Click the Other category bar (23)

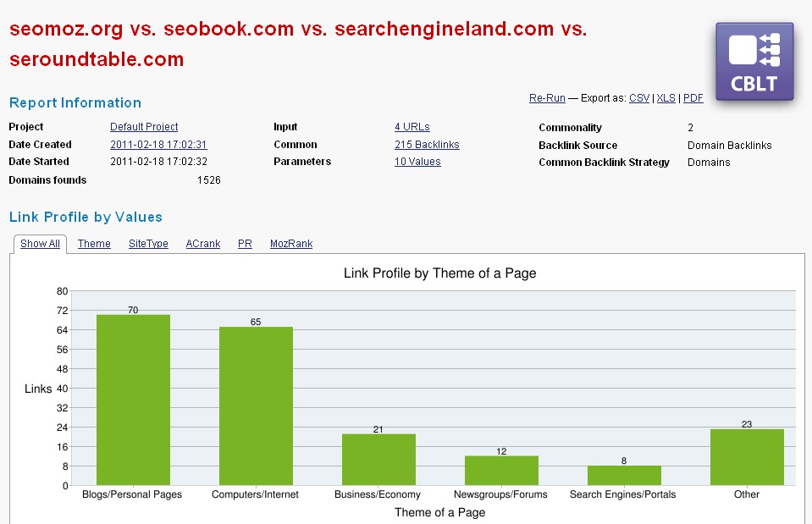[747, 457]
